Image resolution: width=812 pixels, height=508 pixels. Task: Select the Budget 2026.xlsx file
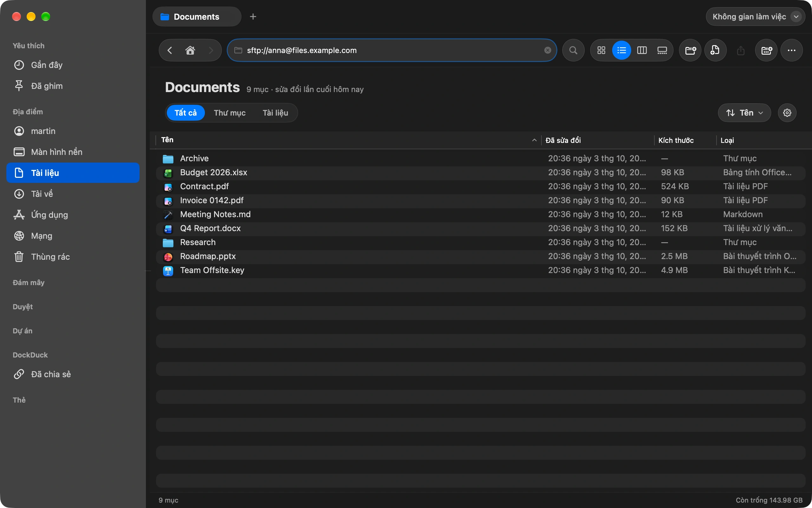pos(481,173)
